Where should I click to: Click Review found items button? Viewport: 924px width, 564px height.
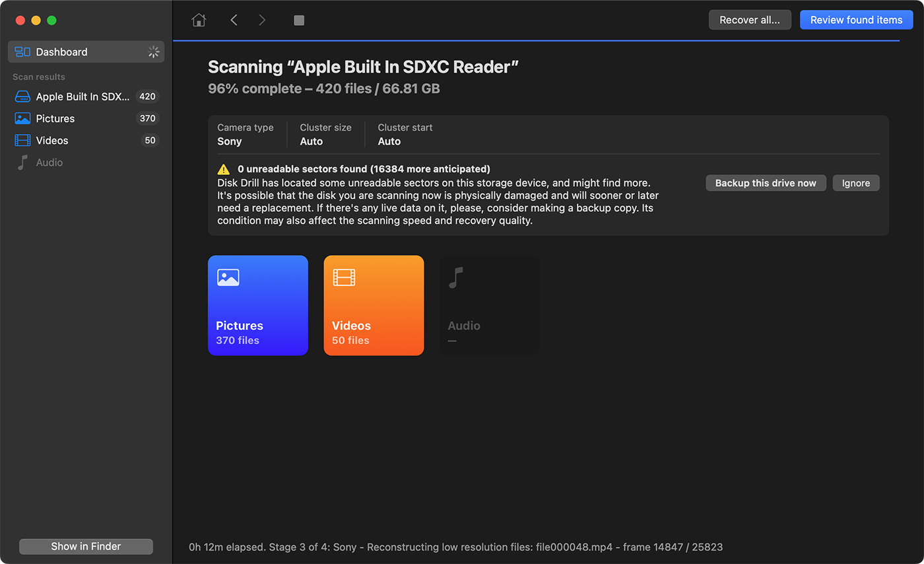[x=857, y=20]
